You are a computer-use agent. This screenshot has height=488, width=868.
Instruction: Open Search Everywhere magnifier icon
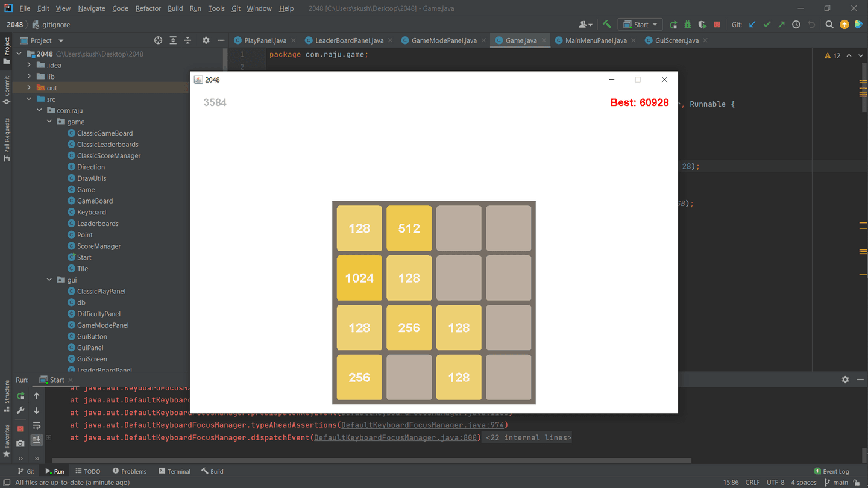[829, 25]
